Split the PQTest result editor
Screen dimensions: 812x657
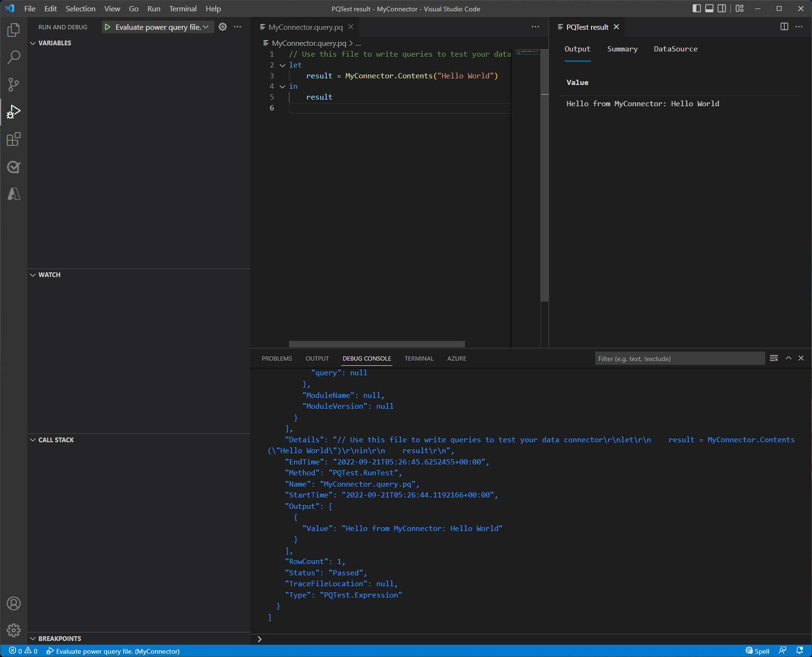click(x=784, y=27)
